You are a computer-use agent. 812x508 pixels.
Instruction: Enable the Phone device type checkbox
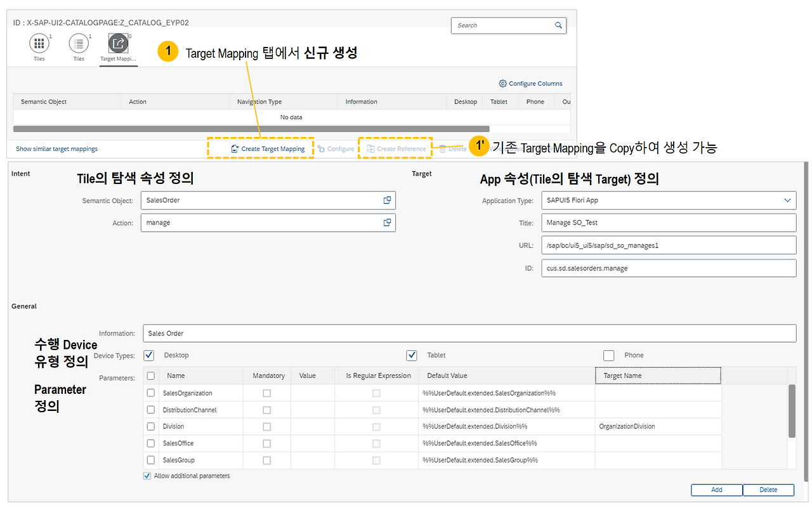coord(609,355)
